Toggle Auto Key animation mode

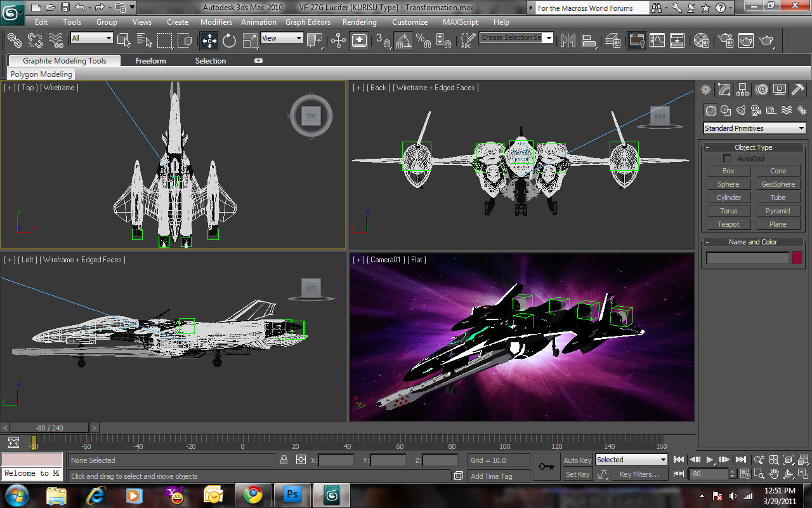[x=577, y=460]
